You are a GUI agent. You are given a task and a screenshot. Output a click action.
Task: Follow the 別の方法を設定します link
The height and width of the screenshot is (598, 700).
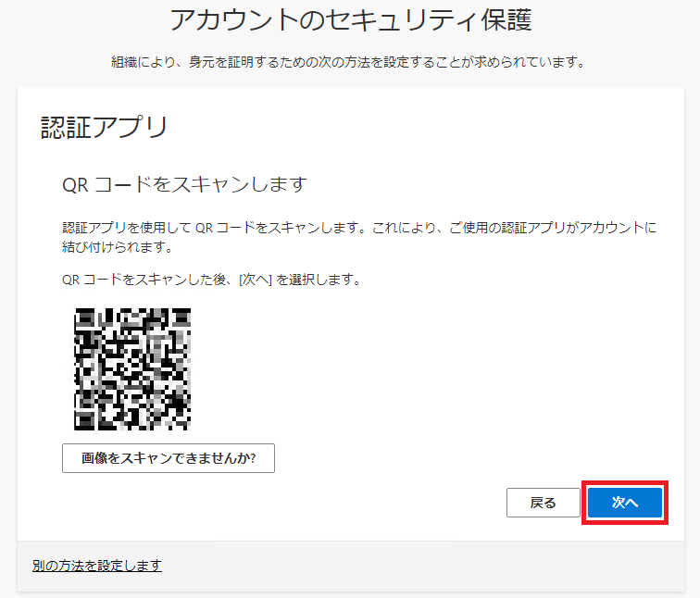pyautogui.click(x=97, y=566)
